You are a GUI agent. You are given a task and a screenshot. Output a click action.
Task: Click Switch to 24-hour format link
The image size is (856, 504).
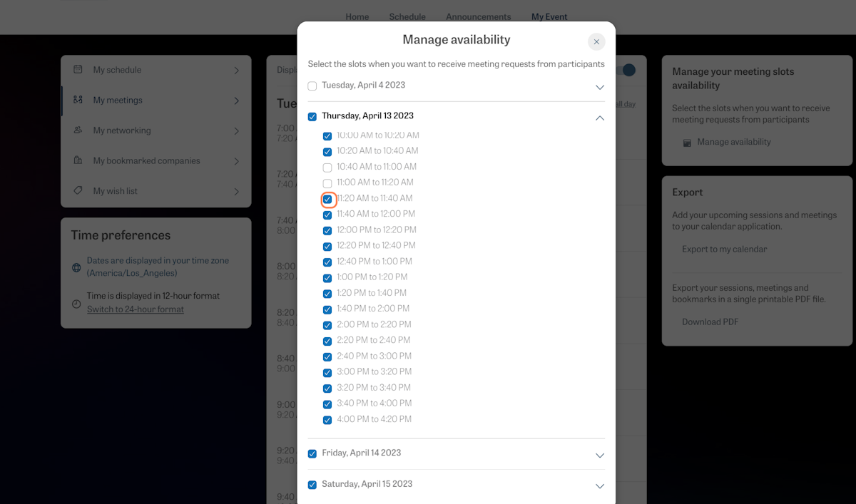tap(136, 309)
